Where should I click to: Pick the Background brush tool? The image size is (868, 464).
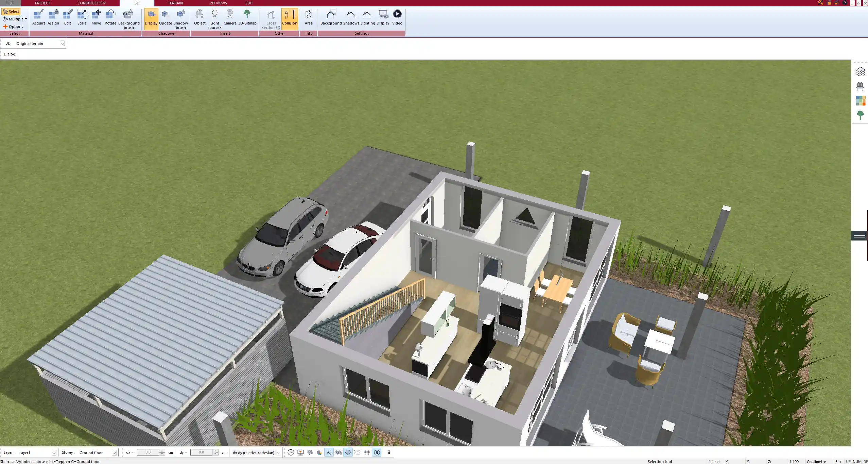coord(129,19)
